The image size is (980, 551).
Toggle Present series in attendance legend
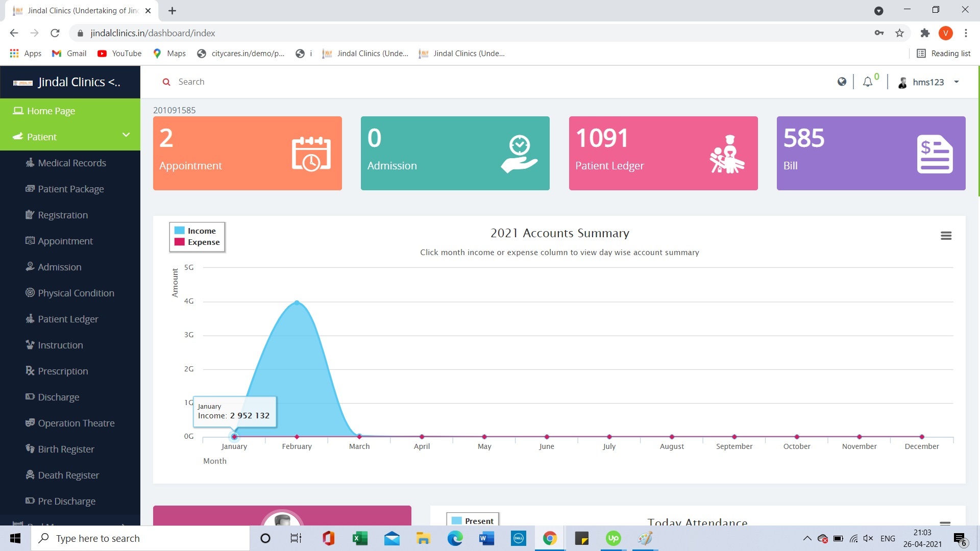coord(478,521)
